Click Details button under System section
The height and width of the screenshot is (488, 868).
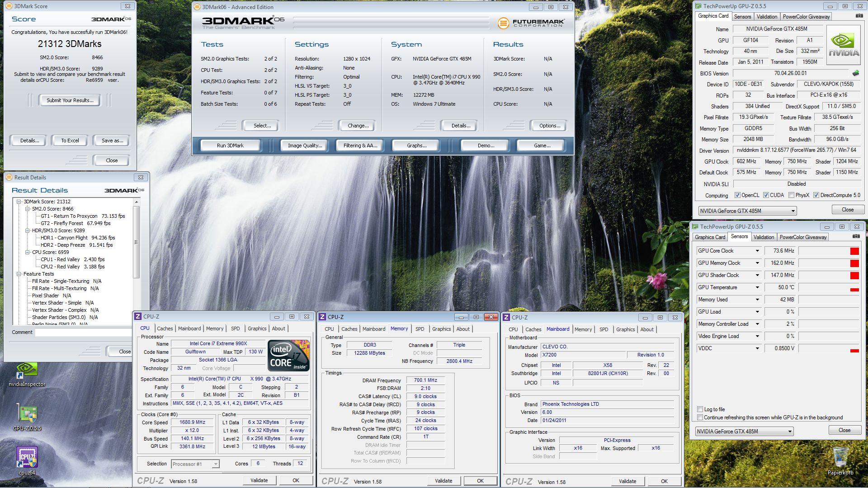[461, 126]
